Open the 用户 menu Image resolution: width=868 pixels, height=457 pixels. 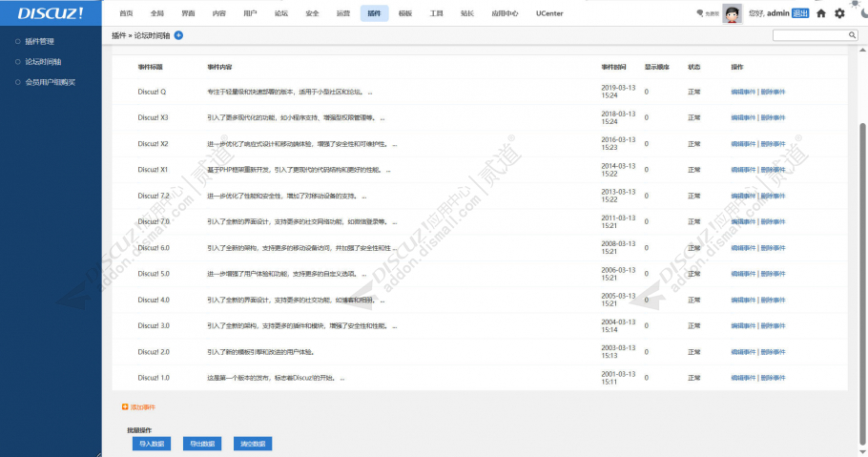(250, 13)
